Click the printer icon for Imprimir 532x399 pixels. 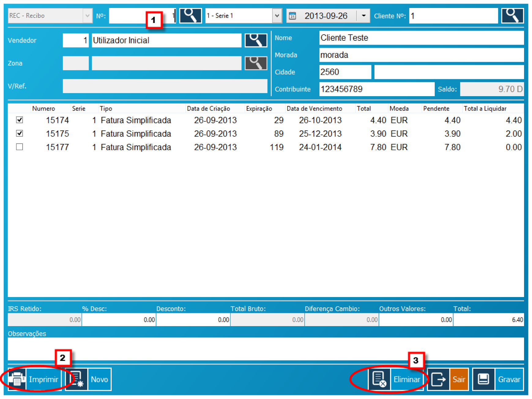click(x=17, y=379)
